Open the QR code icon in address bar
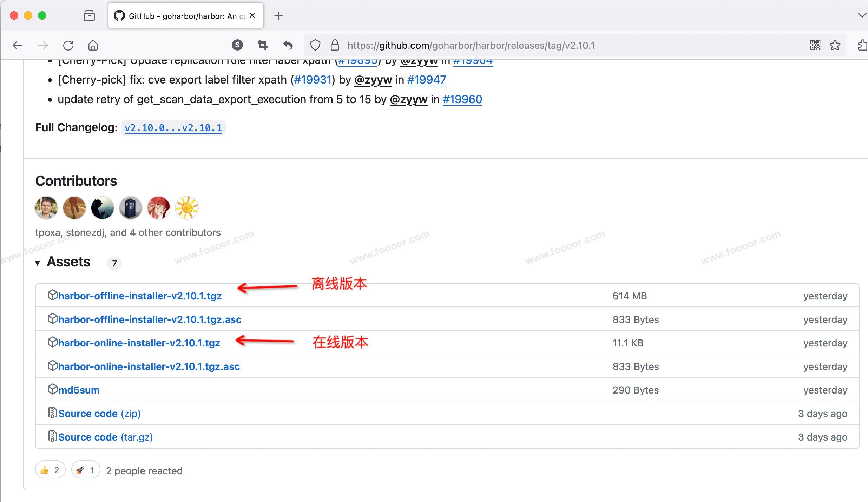Screen dimensions: 868x502 click(815, 45)
